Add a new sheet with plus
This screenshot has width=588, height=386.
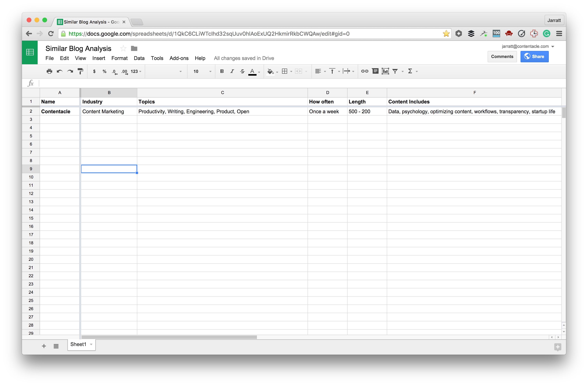point(44,346)
